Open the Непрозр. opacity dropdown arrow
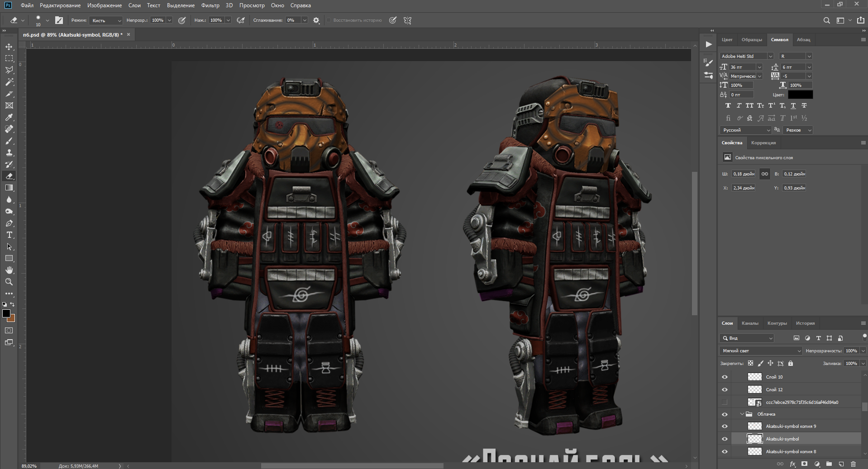The width and height of the screenshot is (868, 469). (169, 20)
